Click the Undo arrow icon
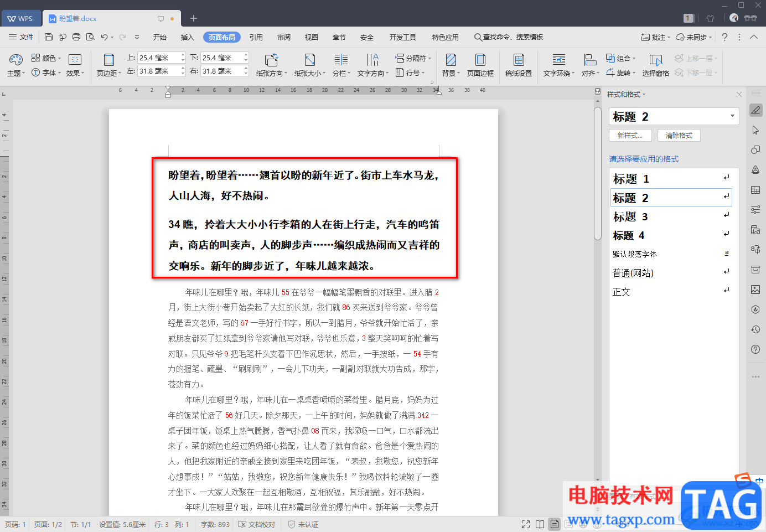The image size is (766, 532). pyautogui.click(x=104, y=37)
